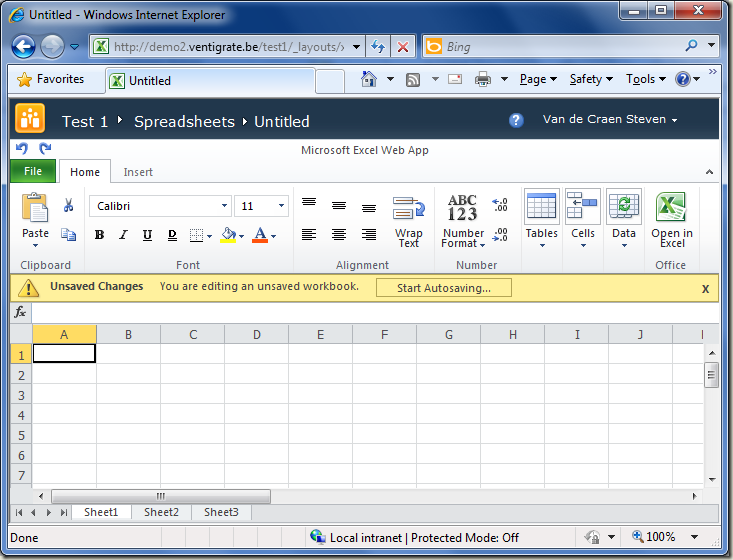Click the Internet Explorer Home icon
This screenshot has width=733, height=560.
point(369,79)
